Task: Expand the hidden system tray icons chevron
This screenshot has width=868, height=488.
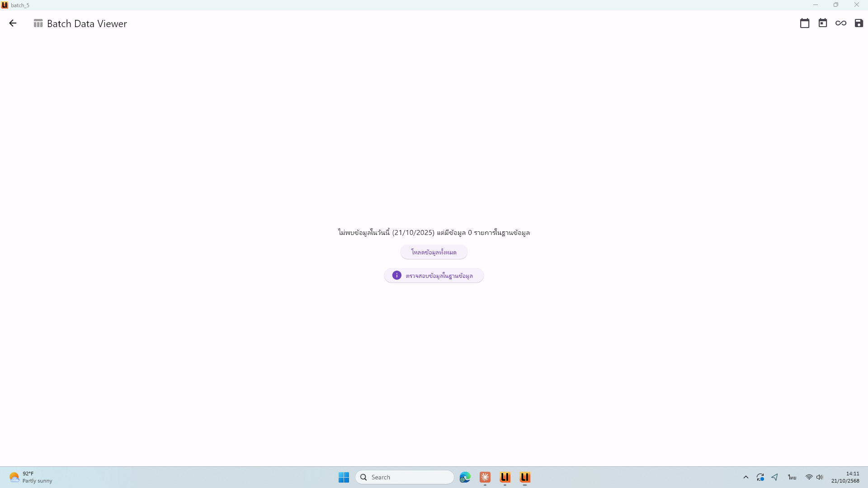Action: click(x=746, y=477)
